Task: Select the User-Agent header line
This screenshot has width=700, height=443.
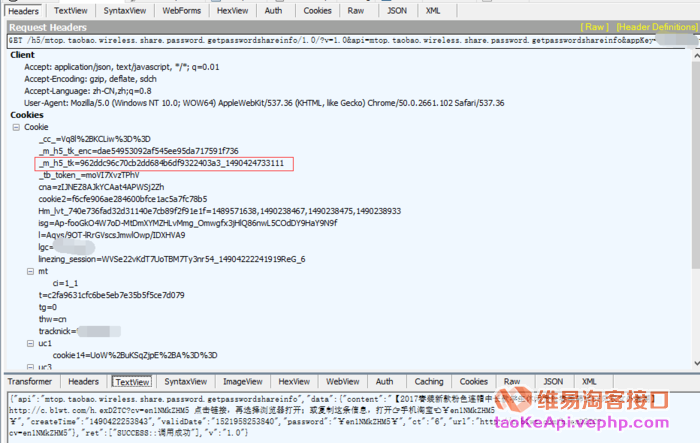Action: pos(264,103)
